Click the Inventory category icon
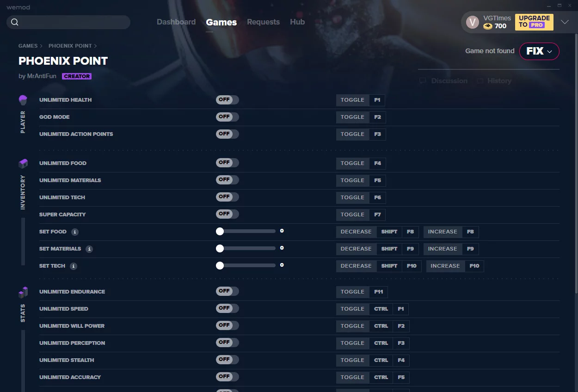578x392 pixels. pos(23,164)
